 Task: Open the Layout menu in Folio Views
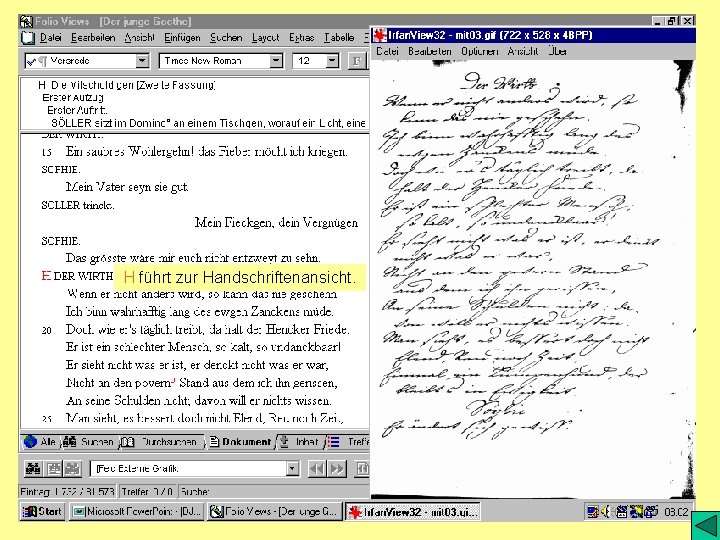click(x=265, y=38)
